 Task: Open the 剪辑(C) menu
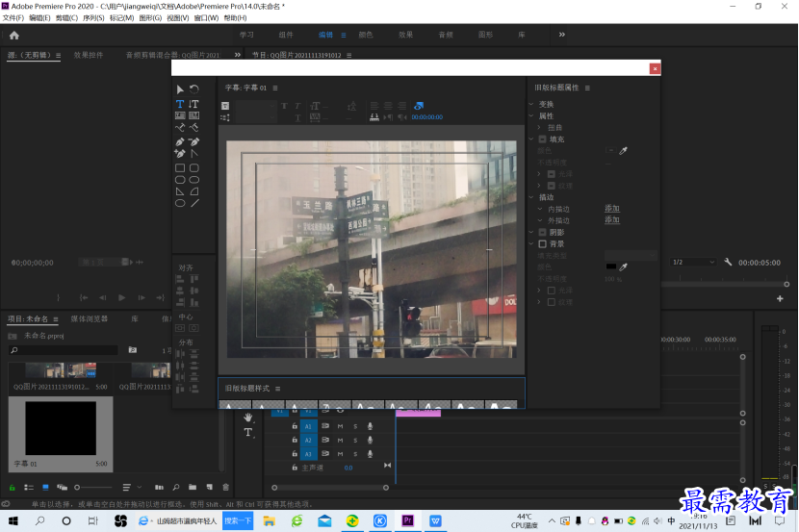pos(66,18)
